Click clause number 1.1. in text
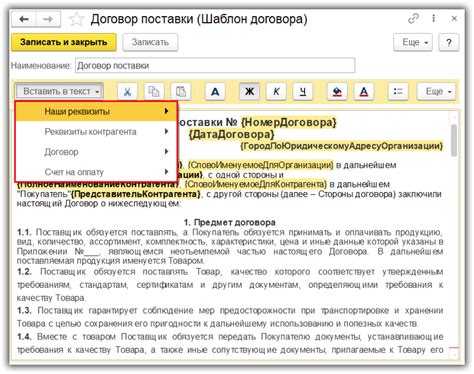Screen dimensions: 474x374 tap(24, 232)
